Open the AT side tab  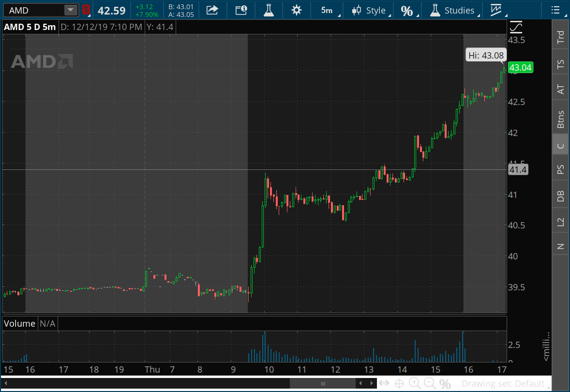[560, 90]
